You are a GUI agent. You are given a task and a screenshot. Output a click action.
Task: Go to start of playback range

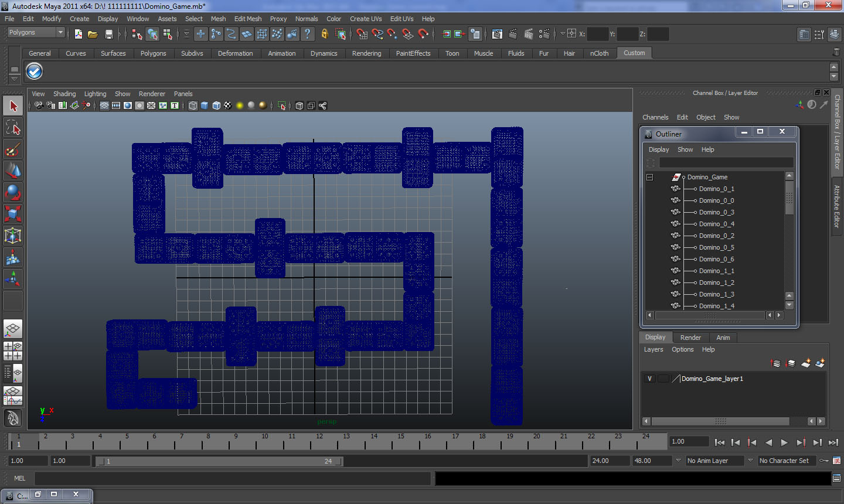click(720, 442)
